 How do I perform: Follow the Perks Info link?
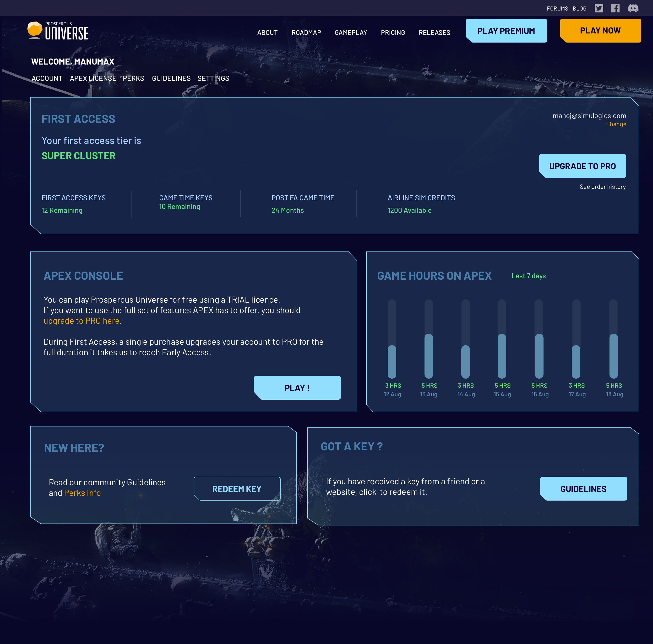(x=82, y=493)
